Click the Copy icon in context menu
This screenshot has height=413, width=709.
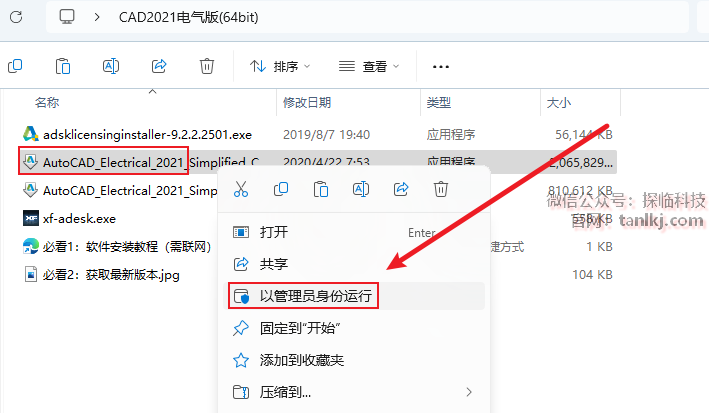coord(281,189)
